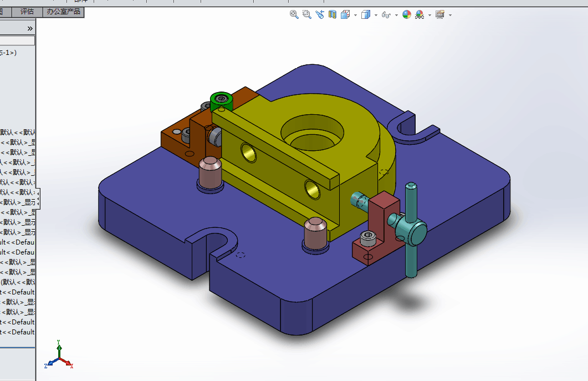This screenshot has height=381, width=588.
Task: Expand the Hide/Show Items dropdown arrow
Action: point(396,16)
